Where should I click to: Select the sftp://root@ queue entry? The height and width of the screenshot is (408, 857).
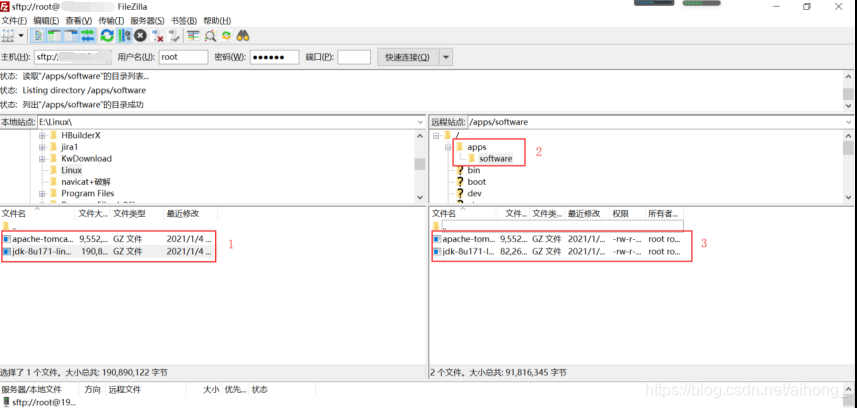(x=39, y=403)
